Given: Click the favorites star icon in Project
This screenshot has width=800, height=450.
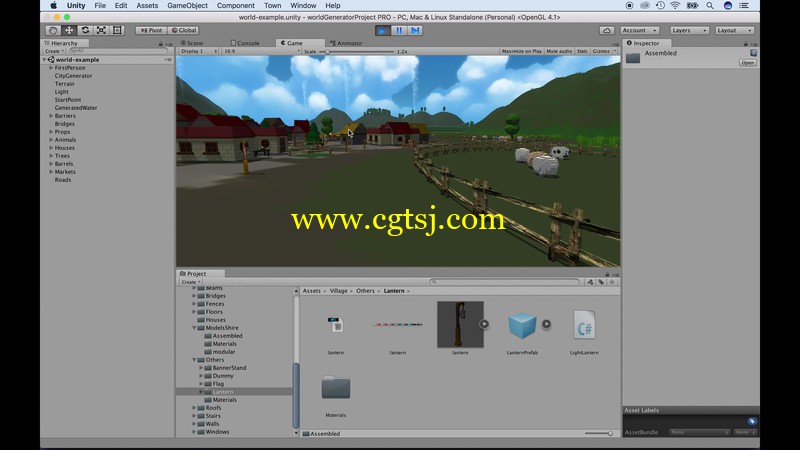Looking at the screenshot, I should [x=612, y=282].
